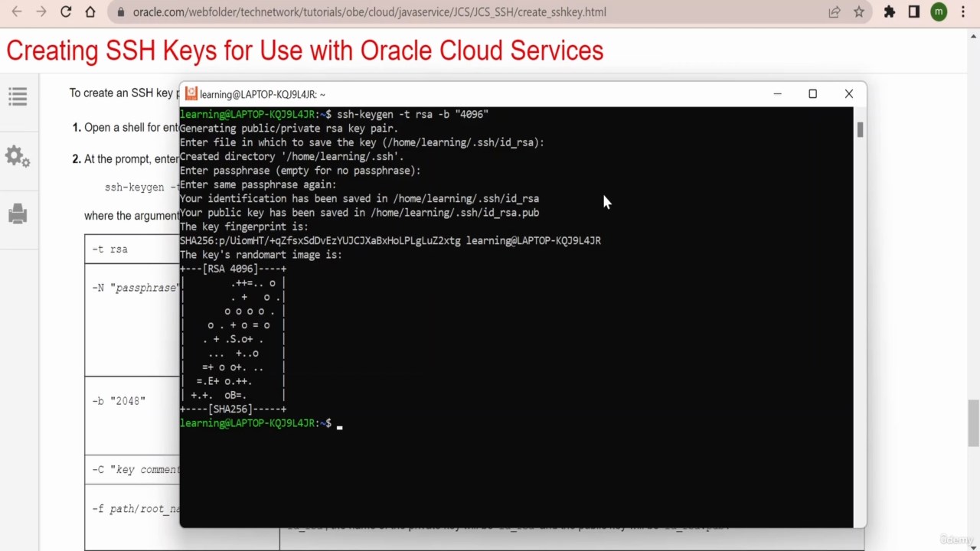980x551 pixels.
Task: Minimize the learning@LAPTOP terminal window
Action: pos(777,94)
